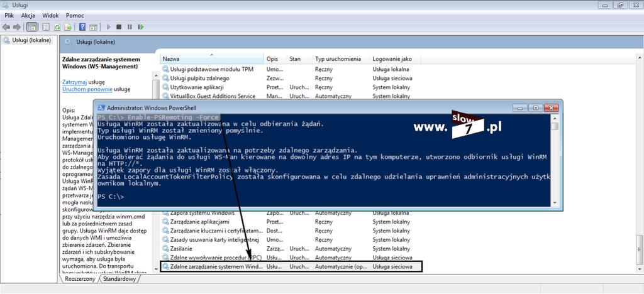
Task: Click the Forward arrow in the toolbar
Action: (17, 27)
